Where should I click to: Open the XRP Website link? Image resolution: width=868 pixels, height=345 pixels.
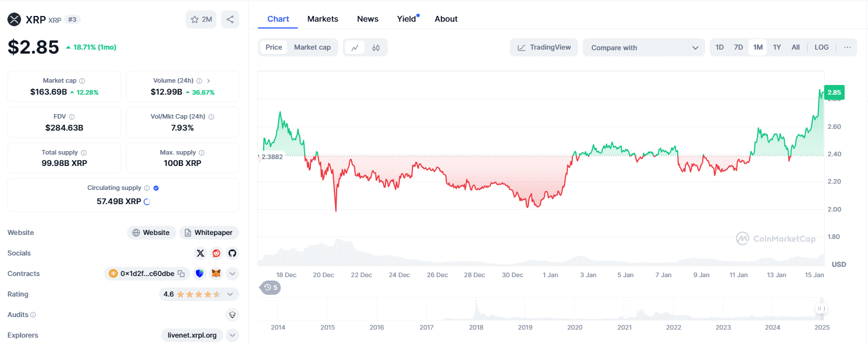click(151, 233)
